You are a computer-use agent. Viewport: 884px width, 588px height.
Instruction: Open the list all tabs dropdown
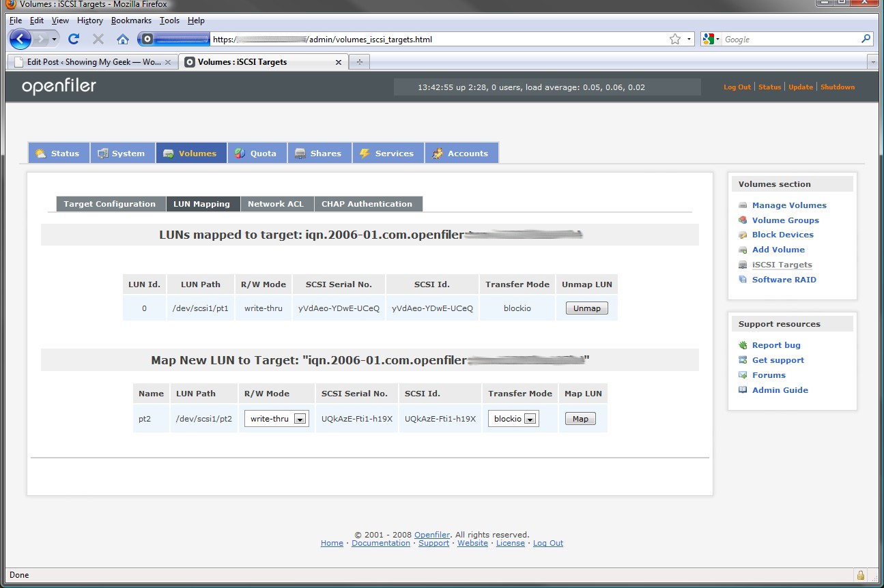(x=872, y=61)
